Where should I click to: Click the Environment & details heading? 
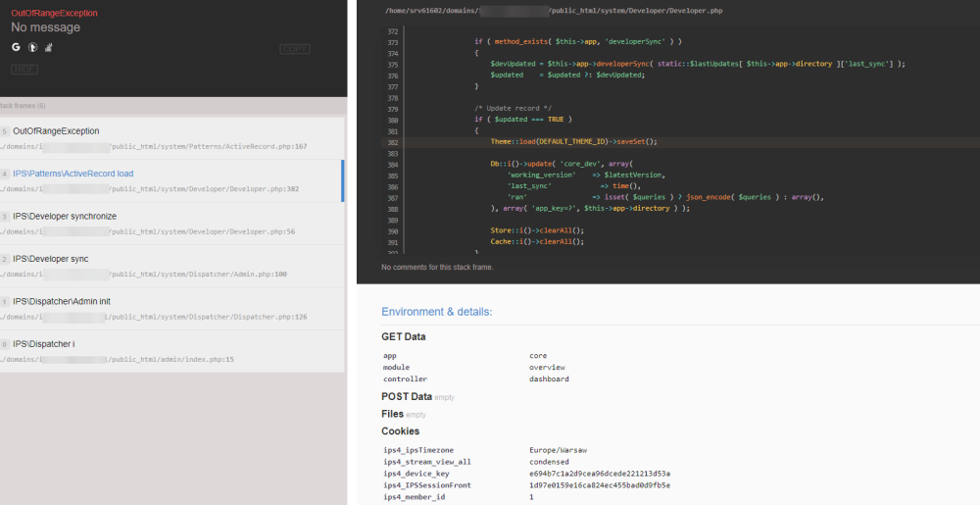[x=436, y=312]
